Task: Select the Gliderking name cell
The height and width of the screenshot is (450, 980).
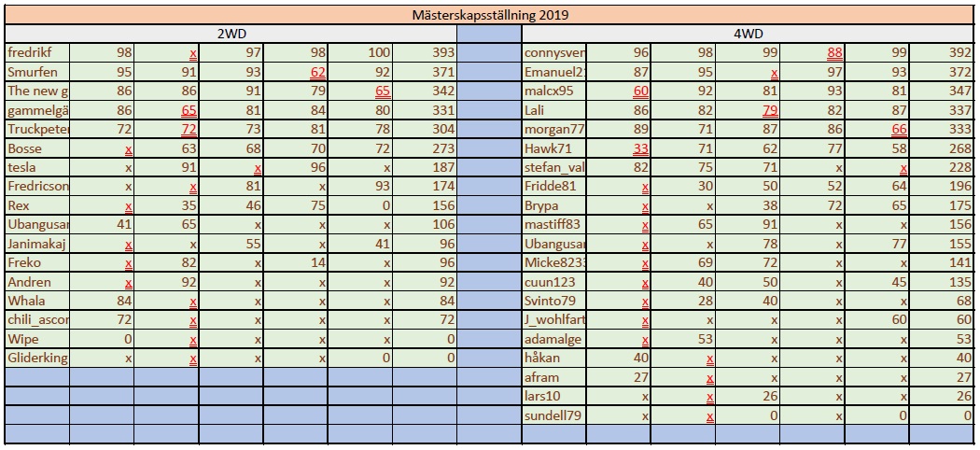Action: click(37, 359)
